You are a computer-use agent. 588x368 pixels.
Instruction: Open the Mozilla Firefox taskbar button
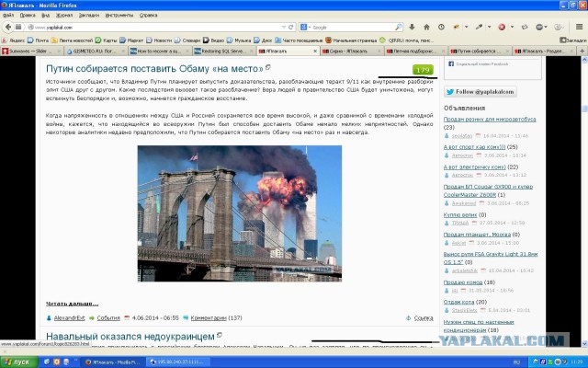pos(112,362)
